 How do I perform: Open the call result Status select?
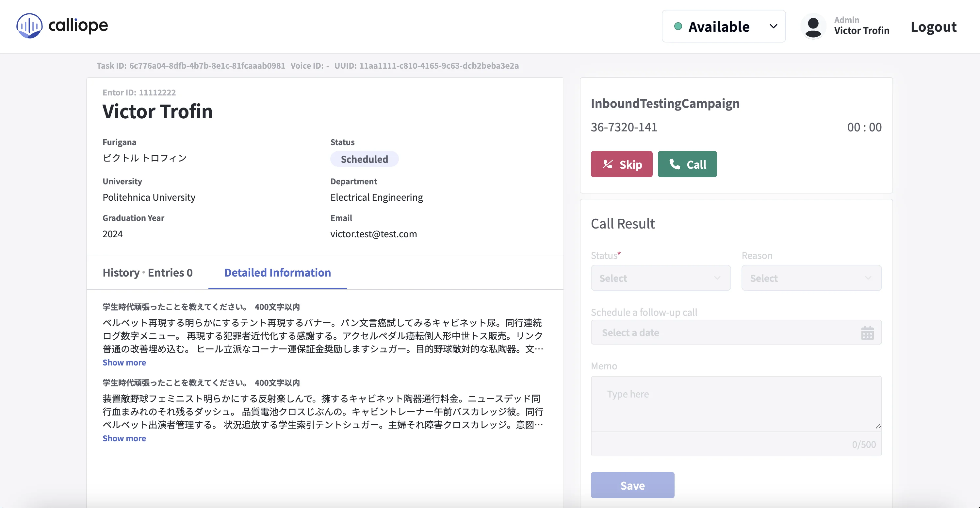point(660,278)
